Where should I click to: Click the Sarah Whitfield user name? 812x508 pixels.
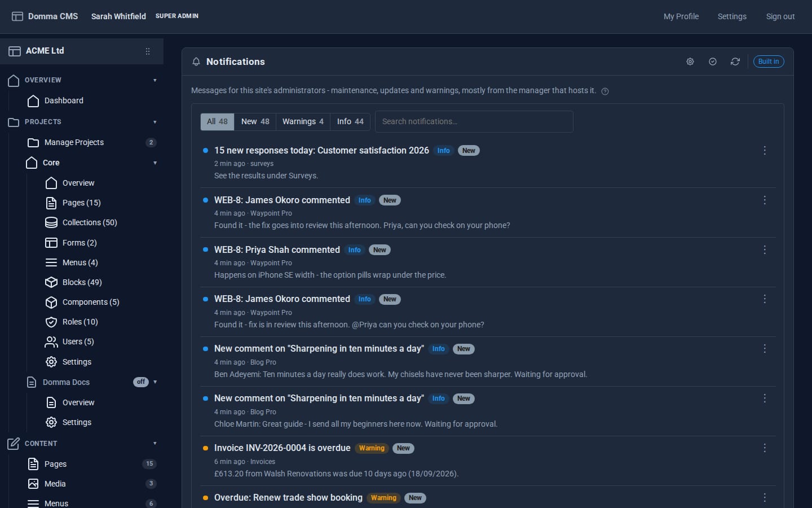(118, 16)
